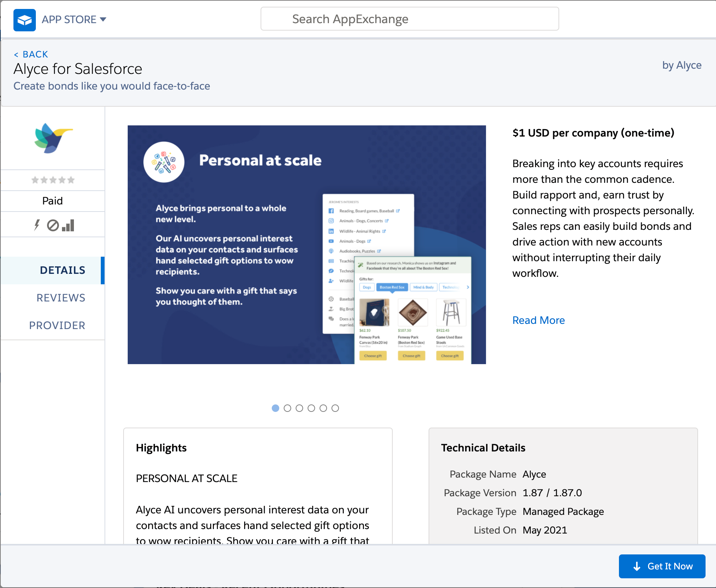
Task: Select the first carousel dot
Action: (x=275, y=408)
